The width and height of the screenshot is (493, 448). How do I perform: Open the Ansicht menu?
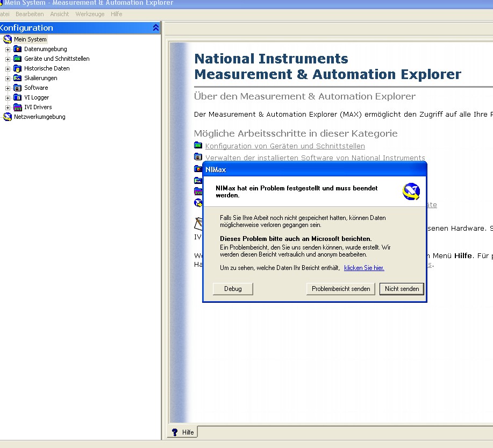pyautogui.click(x=60, y=14)
